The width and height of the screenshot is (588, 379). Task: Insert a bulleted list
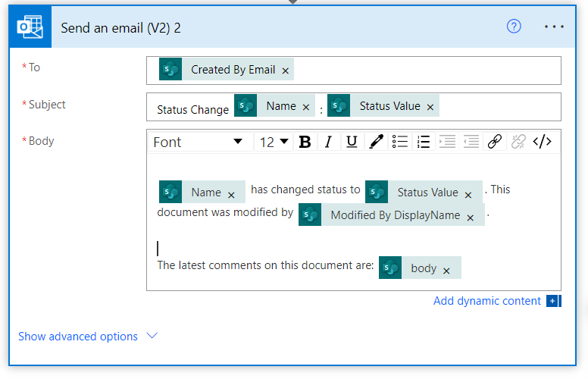[x=400, y=142]
